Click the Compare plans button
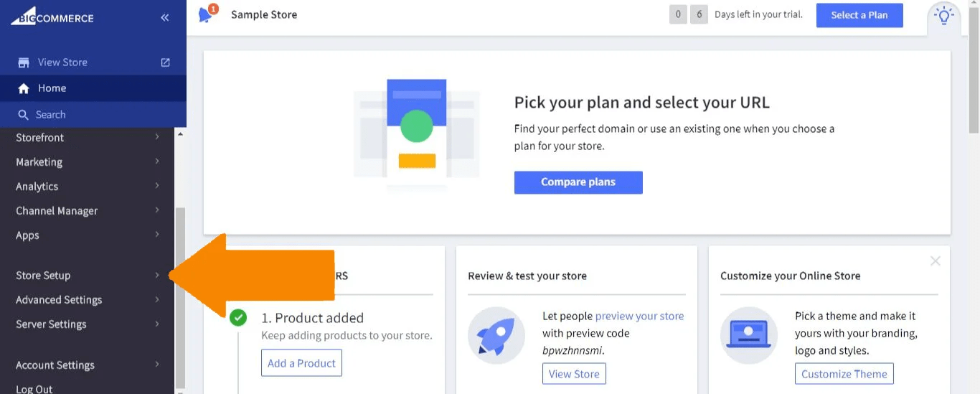Image resolution: width=980 pixels, height=394 pixels. click(578, 182)
